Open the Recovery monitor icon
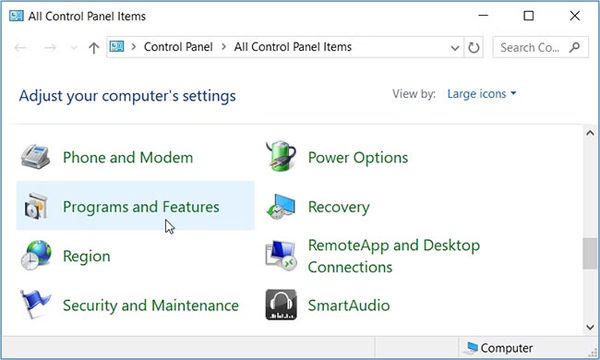The height and width of the screenshot is (360, 600). pos(281,207)
